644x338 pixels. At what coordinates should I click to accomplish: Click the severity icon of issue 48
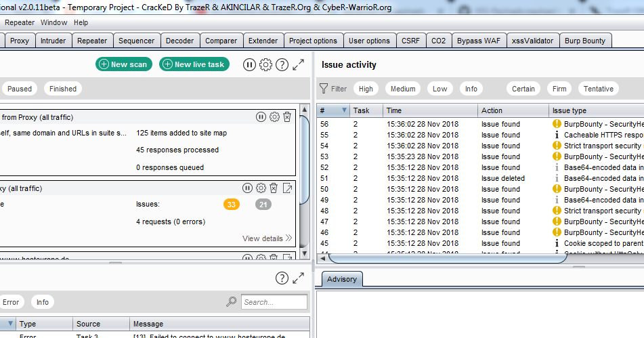557,210
